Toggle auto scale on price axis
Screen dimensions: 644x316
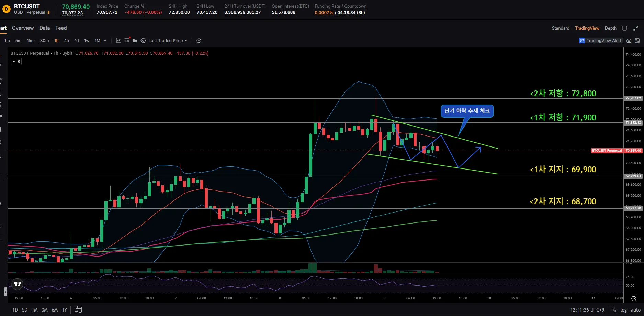click(x=635, y=310)
